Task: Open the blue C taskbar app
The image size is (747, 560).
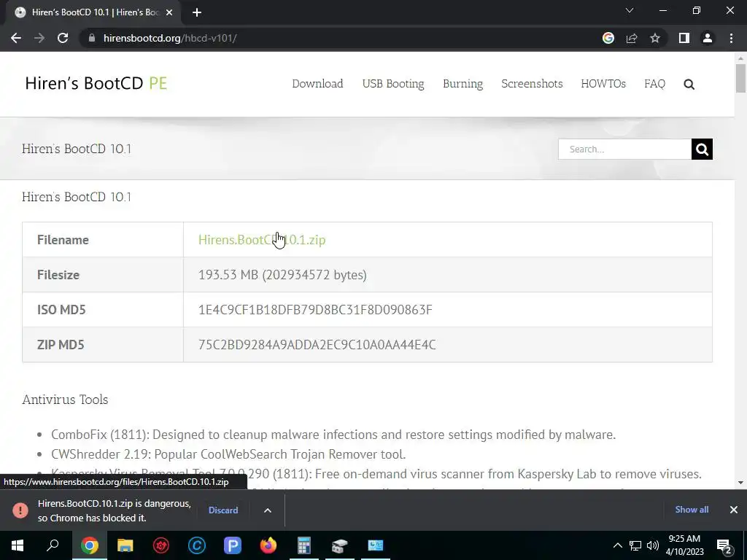Action: [197, 545]
